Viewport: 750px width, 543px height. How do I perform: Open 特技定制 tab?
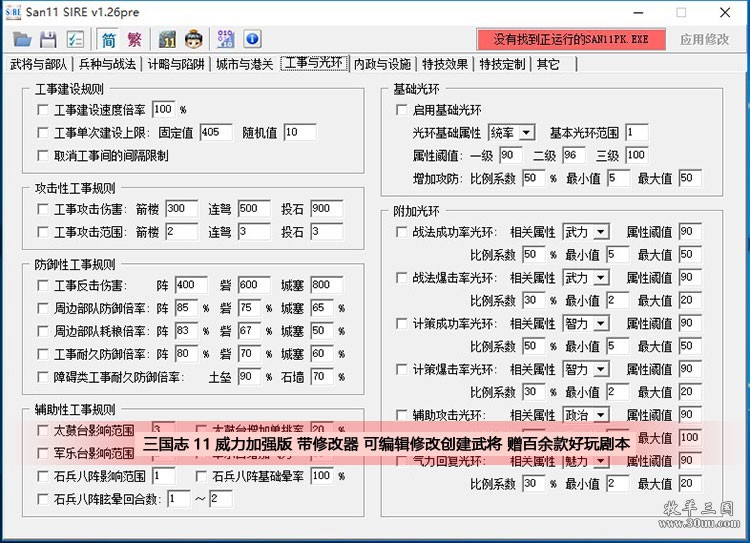[502, 64]
